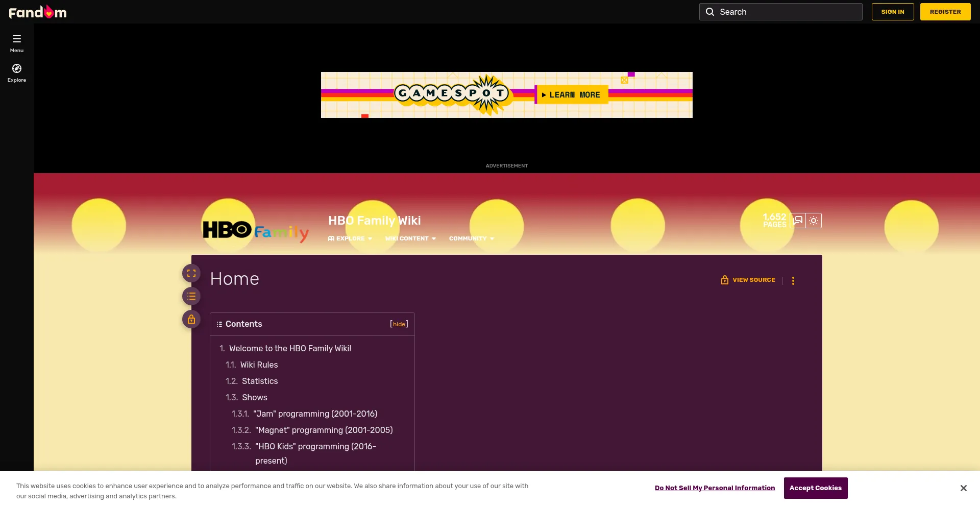This screenshot has width=980, height=507.
Task: Click the 1,652 pages counter
Action: point(774,221)
